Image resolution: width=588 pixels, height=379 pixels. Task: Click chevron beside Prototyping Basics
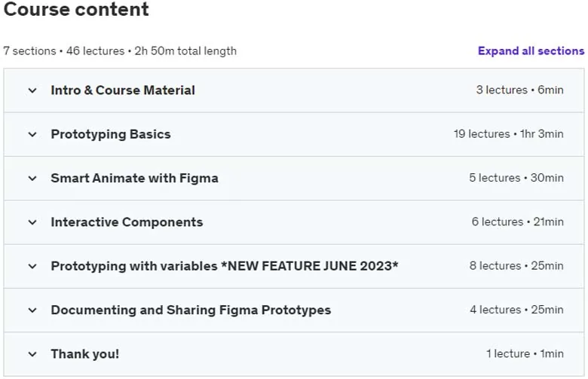point(32,134)
